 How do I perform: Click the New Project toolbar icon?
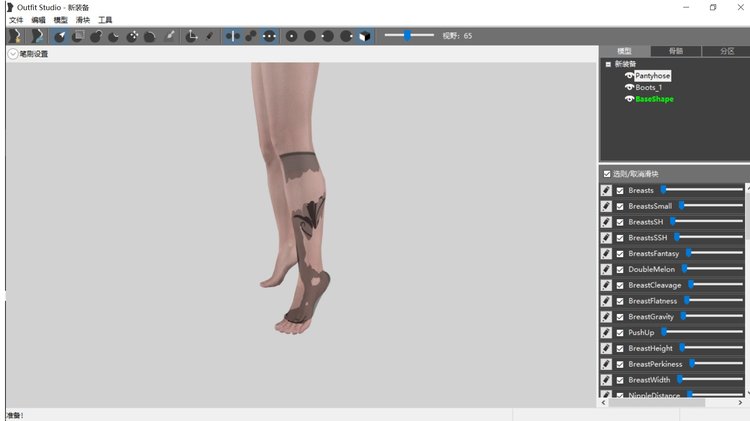pyautogui.click(x=15, y=36)
